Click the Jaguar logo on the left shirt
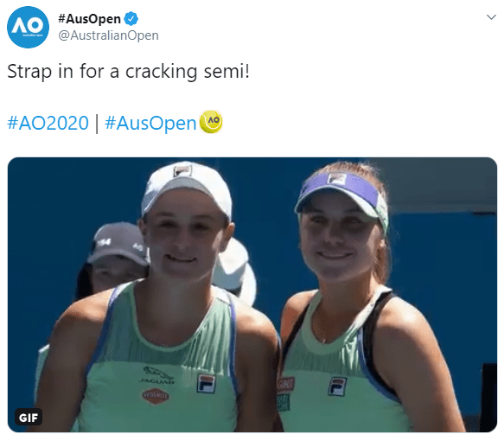 click(157, 375)
